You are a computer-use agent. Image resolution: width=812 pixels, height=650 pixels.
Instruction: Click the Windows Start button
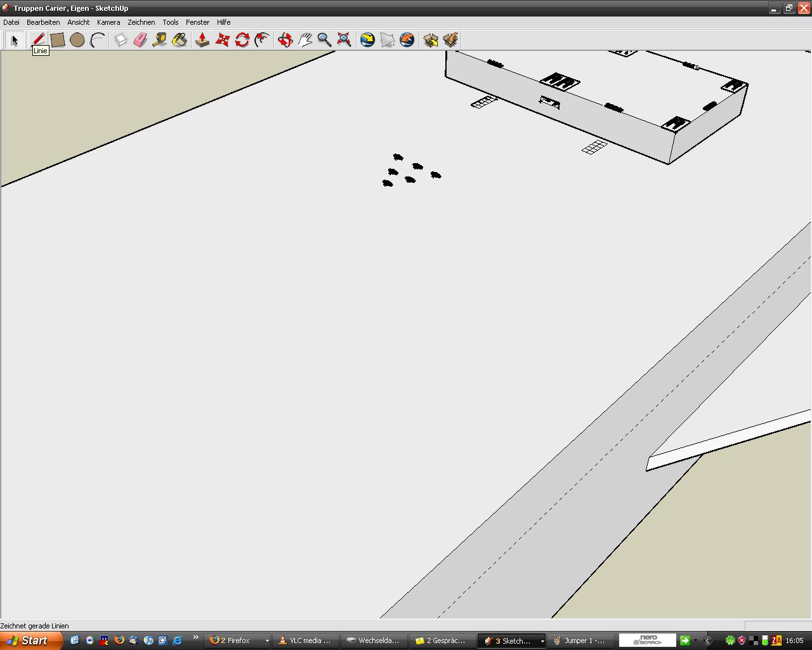coord(30,640)
